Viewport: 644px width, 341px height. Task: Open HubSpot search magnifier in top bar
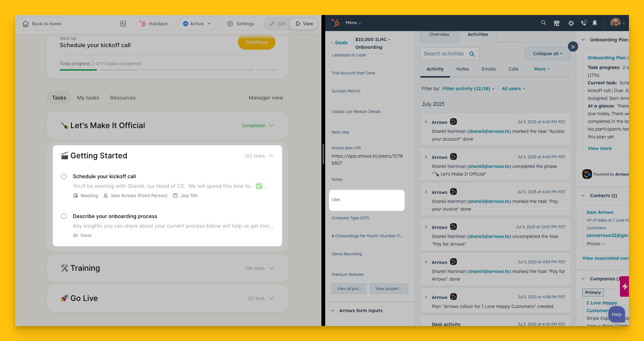tap(543, 23)
